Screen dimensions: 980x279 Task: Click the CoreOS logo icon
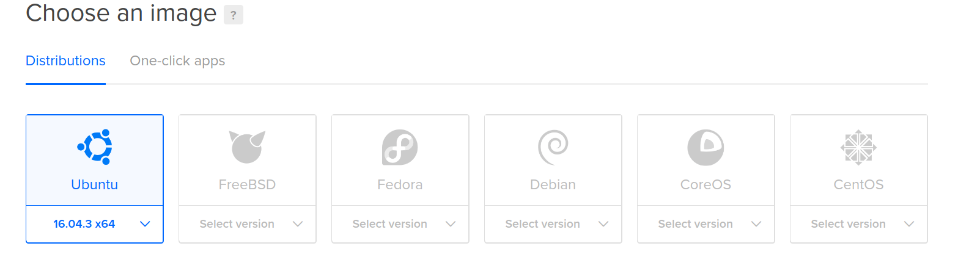[706, 147]
